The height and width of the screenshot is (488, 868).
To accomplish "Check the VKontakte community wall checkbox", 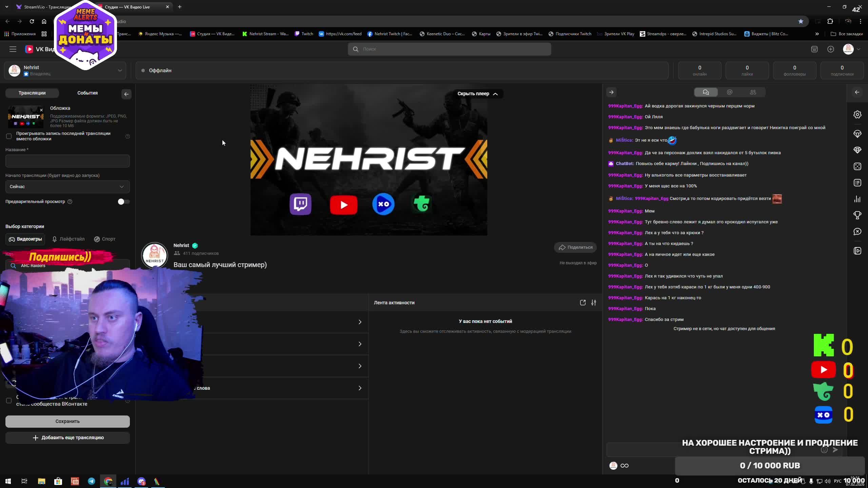I will (9, 401).
